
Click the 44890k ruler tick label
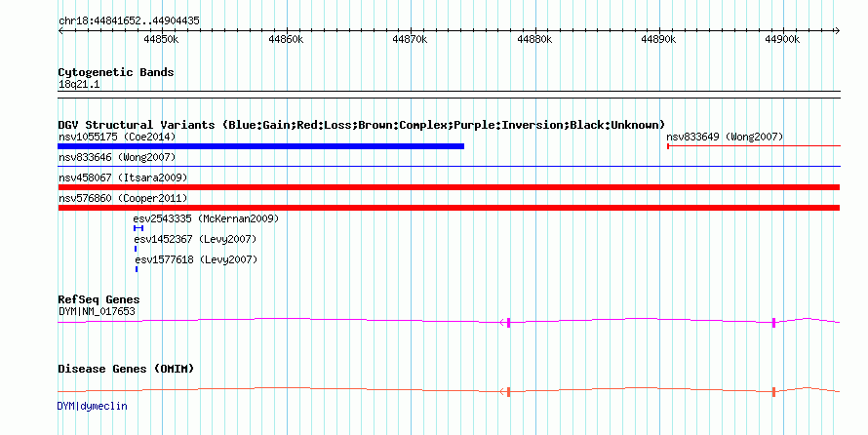click(658, 39)
